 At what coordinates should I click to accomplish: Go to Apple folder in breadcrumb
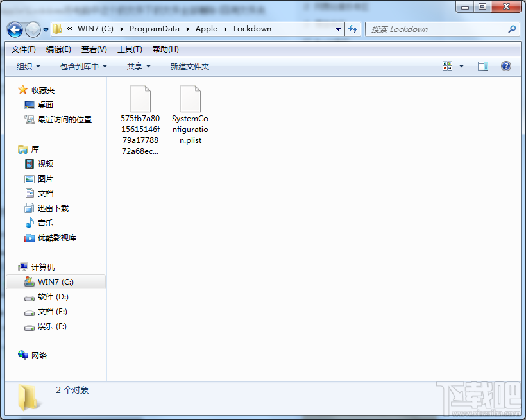click(207, 29)
